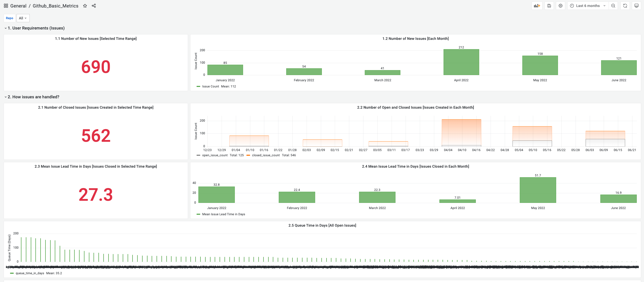Image resolution: width=644 pixels, height=282 pixels.
Task: Refresh the dashboard
Action: 625,6
